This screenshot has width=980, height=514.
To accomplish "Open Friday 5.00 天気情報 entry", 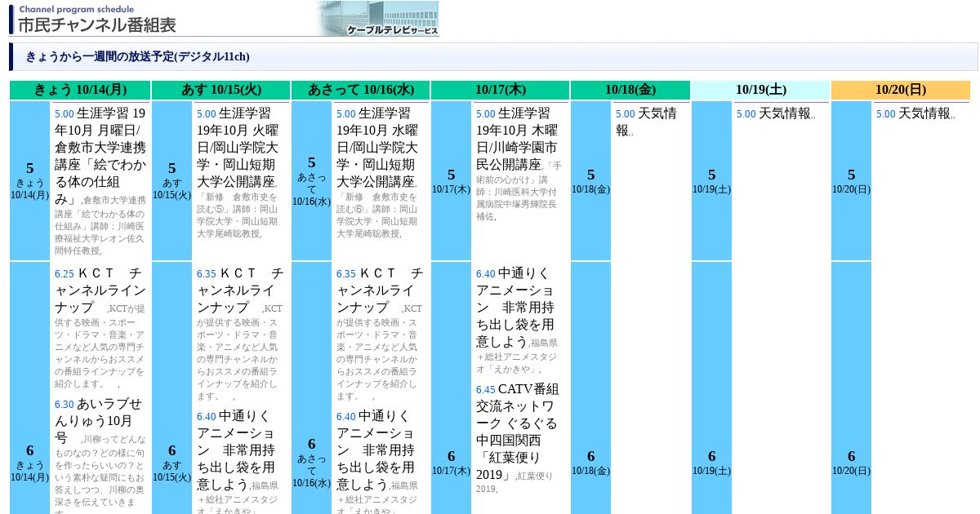I will [x=646, y=122].
